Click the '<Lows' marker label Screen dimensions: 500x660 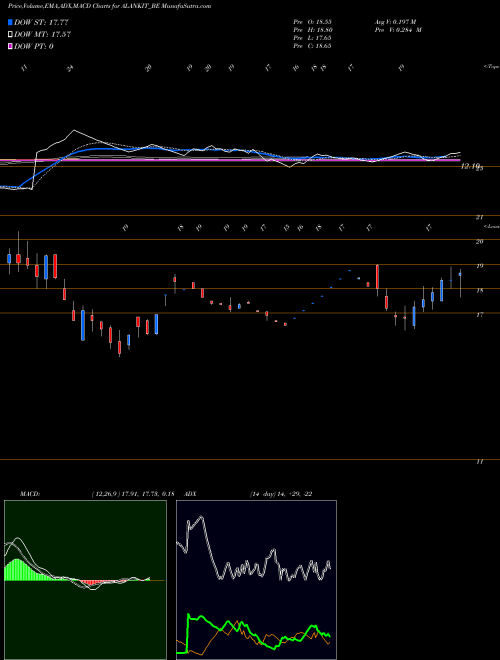pyautogui.click(x=491, y=226)
